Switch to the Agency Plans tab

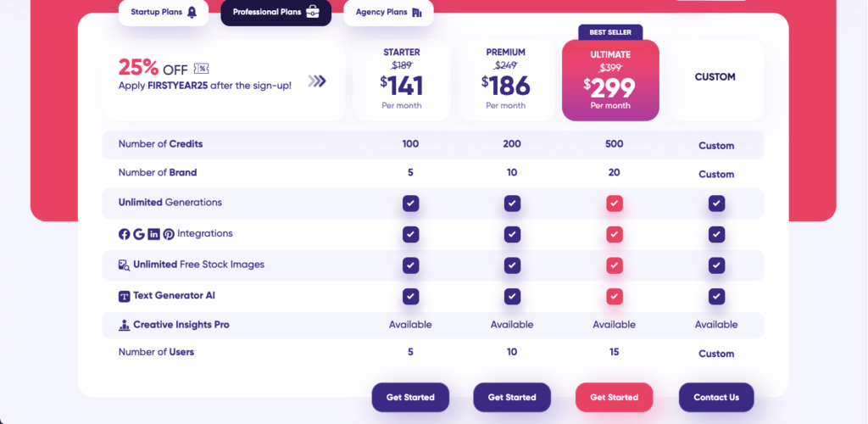pos(388,12)
